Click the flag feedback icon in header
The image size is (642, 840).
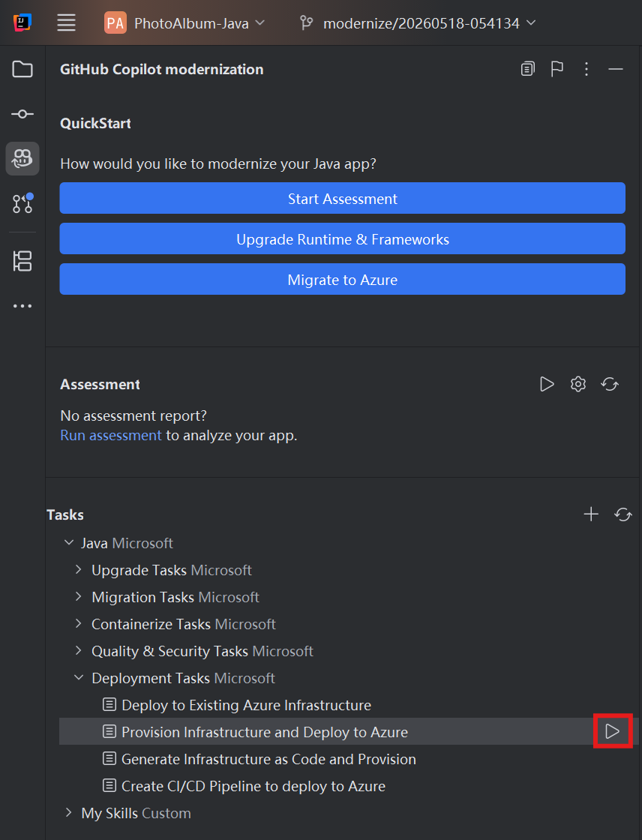pyautogui.click(x=557, y=69)
